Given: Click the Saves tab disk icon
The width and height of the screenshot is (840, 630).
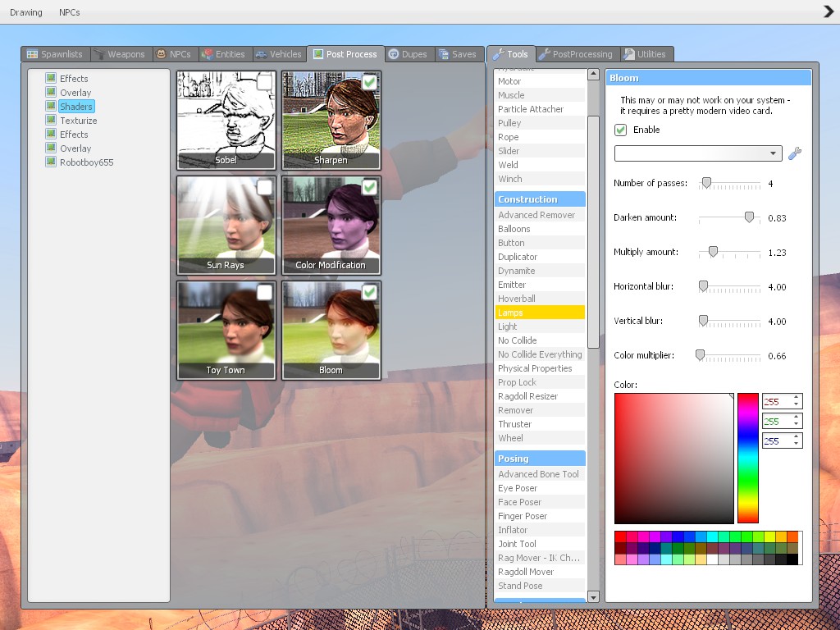Looking at the screenshot, I should tap(444, 54).
